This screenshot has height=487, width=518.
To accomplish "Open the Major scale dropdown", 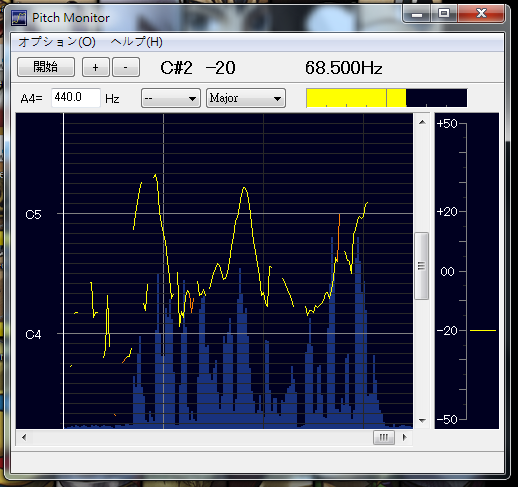I will [x=246, y=98].
